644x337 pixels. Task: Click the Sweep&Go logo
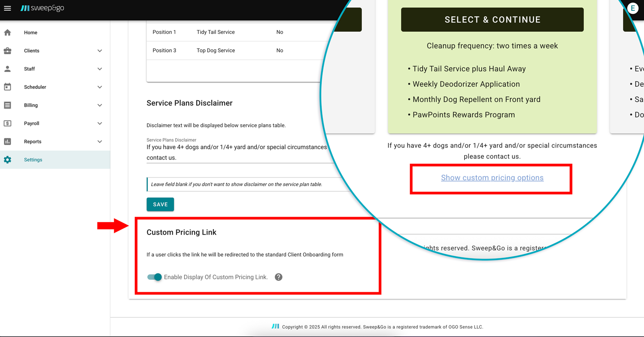coord(42,8)
